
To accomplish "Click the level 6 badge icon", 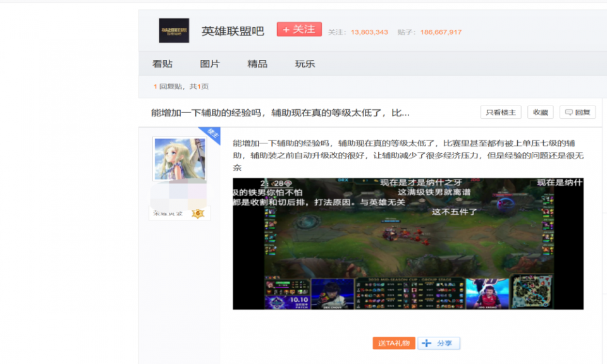I will tap(198, 213).
